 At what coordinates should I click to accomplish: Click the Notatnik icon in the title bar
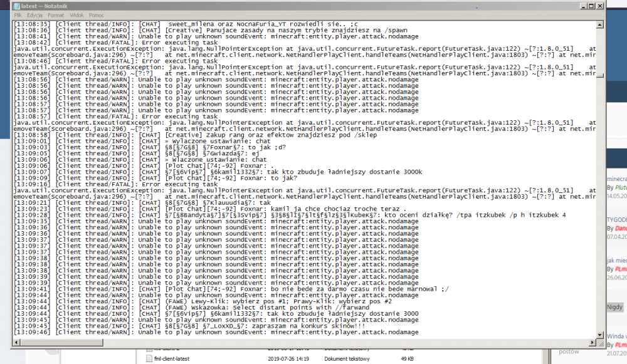pyautogui.click(x=17, y=6)
